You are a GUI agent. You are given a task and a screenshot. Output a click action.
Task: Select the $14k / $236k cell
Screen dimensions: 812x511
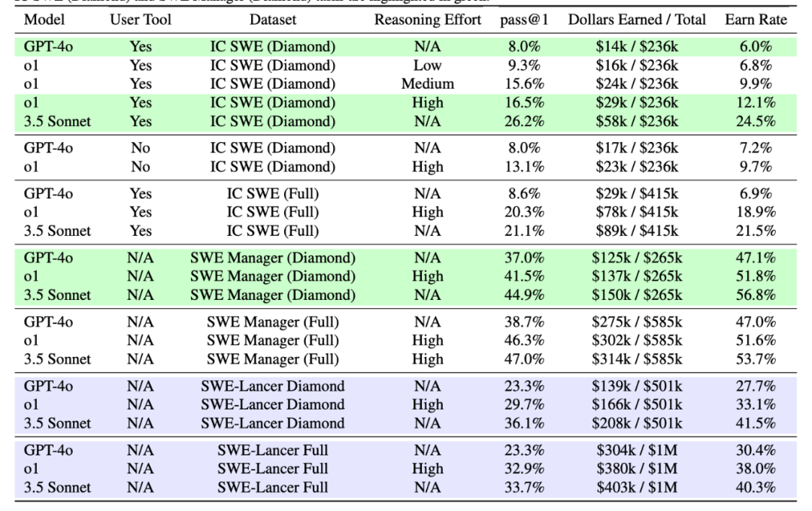click(637, 47)
